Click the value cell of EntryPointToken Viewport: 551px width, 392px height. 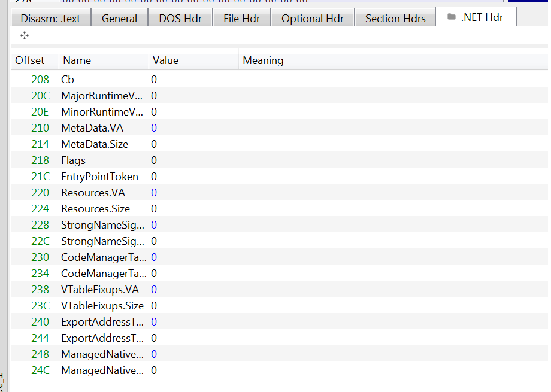click(154, 177)
